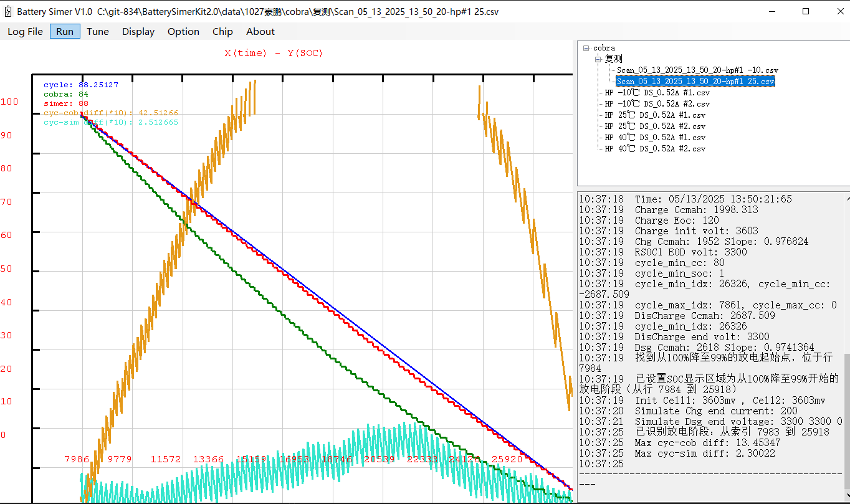This screenshot has height=504, width=850.
Task: Click the chart title X(time) - Y(SOC)
Action: click(274, 53)
